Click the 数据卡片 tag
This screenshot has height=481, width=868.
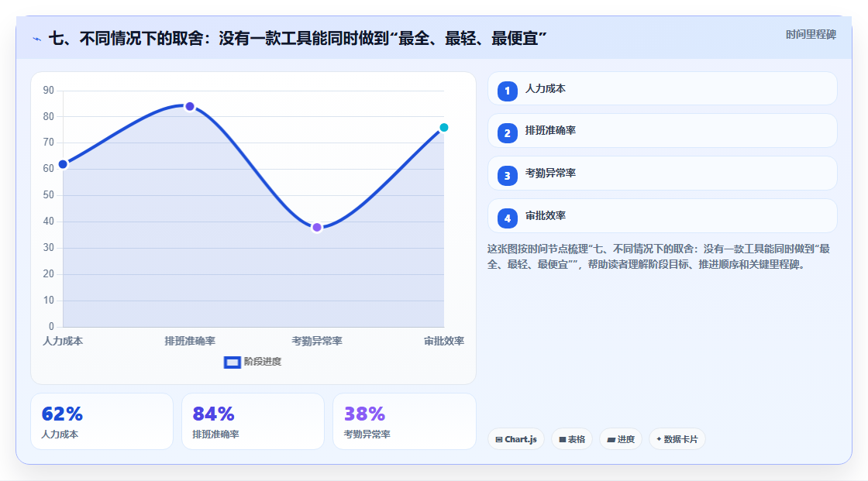[x=677, y=439]
